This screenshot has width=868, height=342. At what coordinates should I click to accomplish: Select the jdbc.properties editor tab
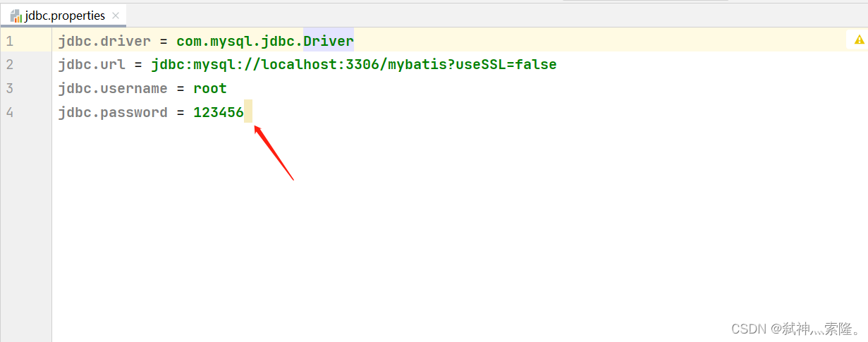pyautogui.click(x=64, y=16)
